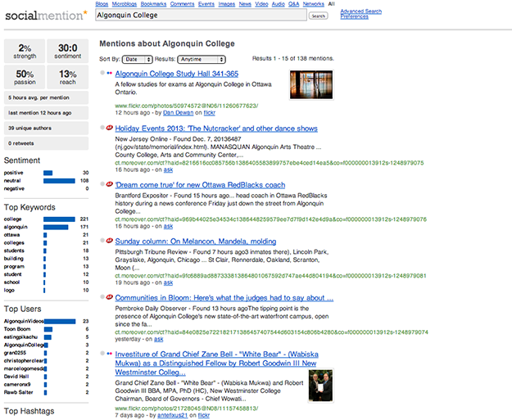Open the Study Hall photo thumbnail
This screenshot has width=512, height=420.
(x=311, y=85)
